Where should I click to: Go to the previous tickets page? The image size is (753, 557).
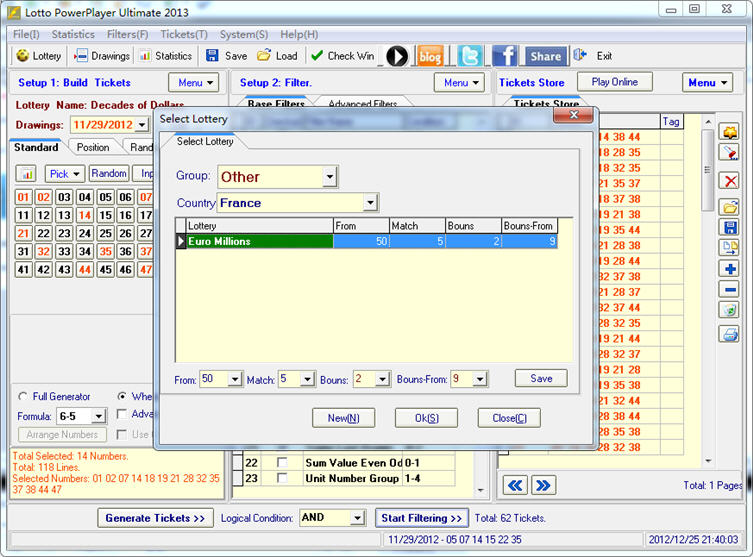click(515, 485)
